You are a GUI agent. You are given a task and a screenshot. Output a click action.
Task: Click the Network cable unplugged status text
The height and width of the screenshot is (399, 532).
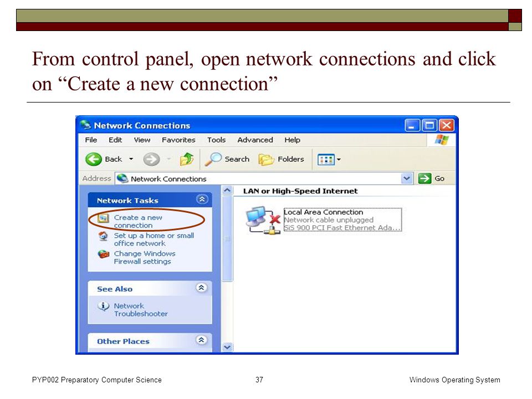pos(329,220)
